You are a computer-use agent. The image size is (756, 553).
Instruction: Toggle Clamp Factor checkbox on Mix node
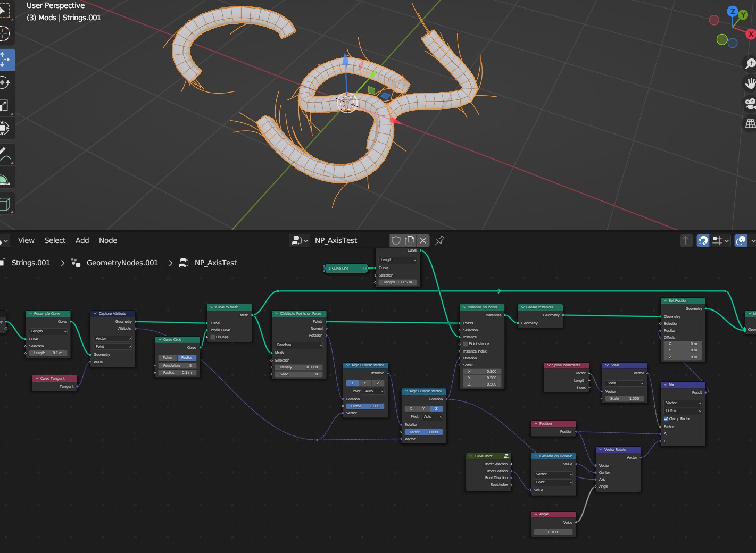pyautogui.click(x=666, y=419)
